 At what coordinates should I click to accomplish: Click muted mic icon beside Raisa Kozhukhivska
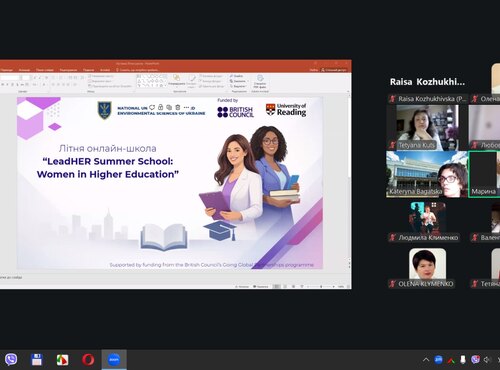click(x=393, y=99)
